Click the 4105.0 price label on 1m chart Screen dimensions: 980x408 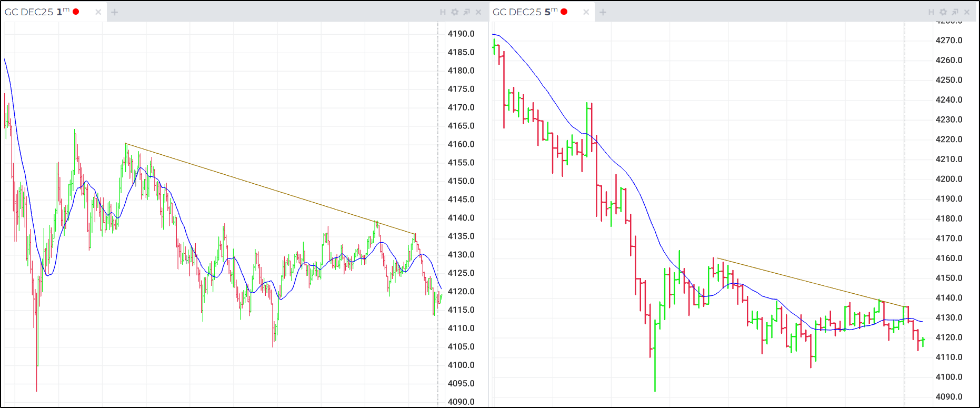(461, 346)
